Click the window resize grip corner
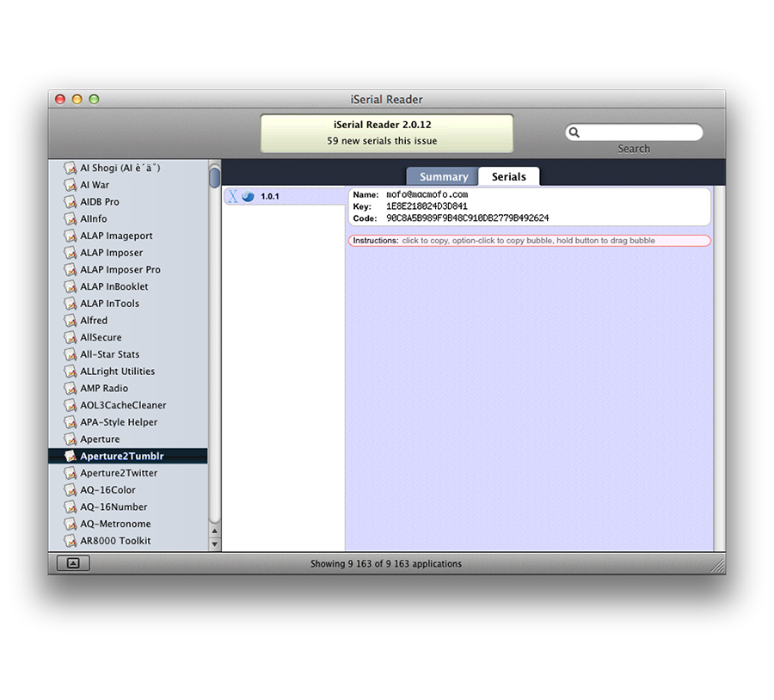Screen dimensions: 774x700 [x=717, y=566]
